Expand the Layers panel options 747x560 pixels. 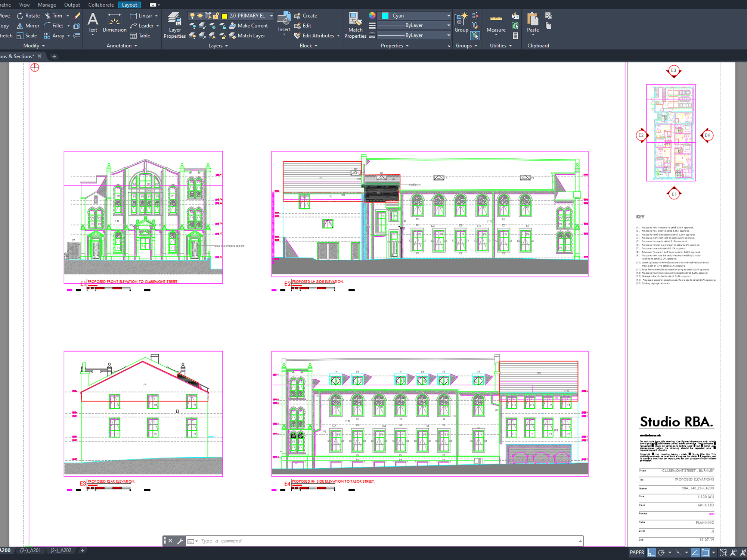(x=226, y=46)
